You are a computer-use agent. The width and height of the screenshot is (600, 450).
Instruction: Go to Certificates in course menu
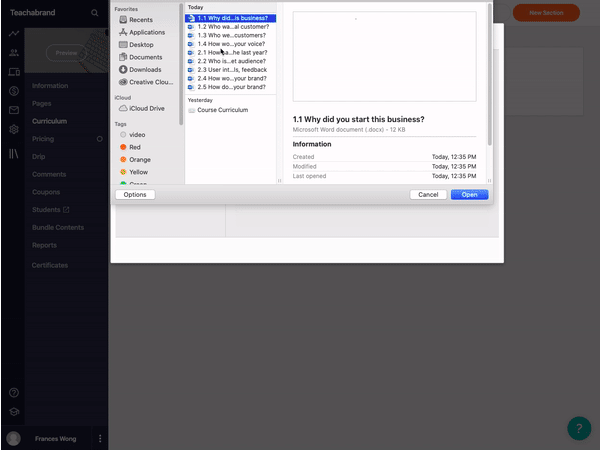(x=50, y=265)
